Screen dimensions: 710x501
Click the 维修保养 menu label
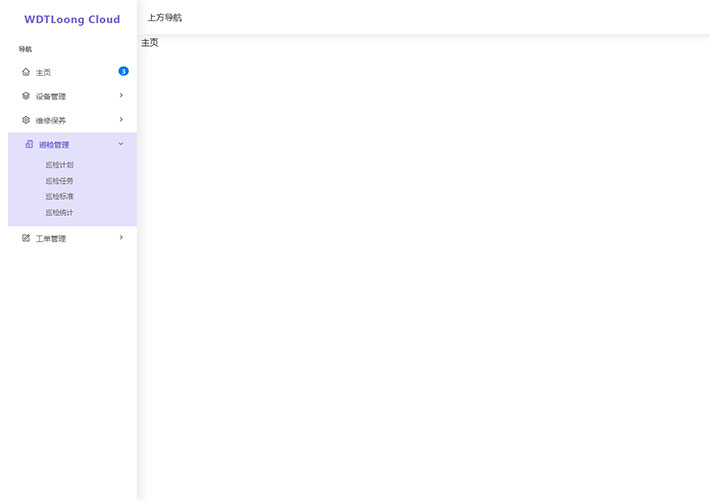coord(51,121)
